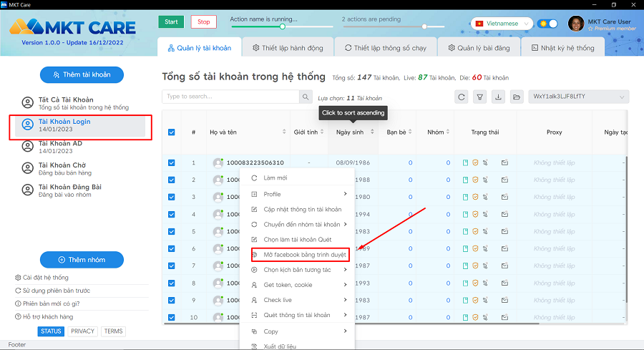The height and width of the screenshot is (350, 644).
Task: Uncheck the checkbox for row 5
Action: pos(172,232)
